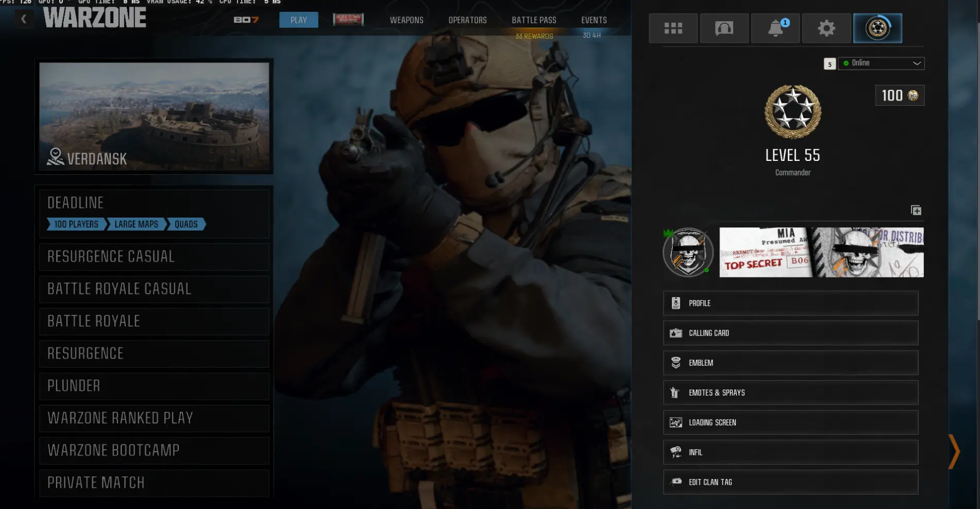Open the social headset icon

724,28
